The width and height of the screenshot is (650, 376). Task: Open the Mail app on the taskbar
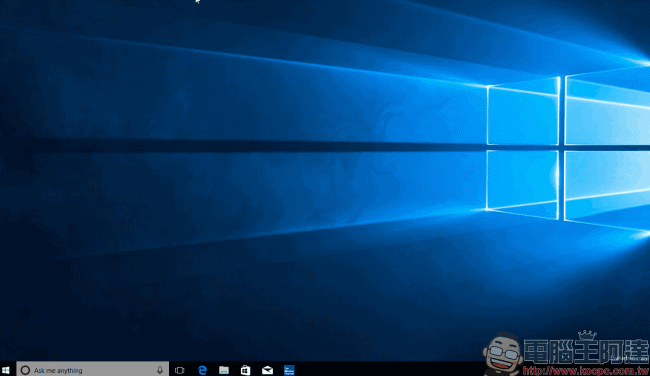click(267, 370)
